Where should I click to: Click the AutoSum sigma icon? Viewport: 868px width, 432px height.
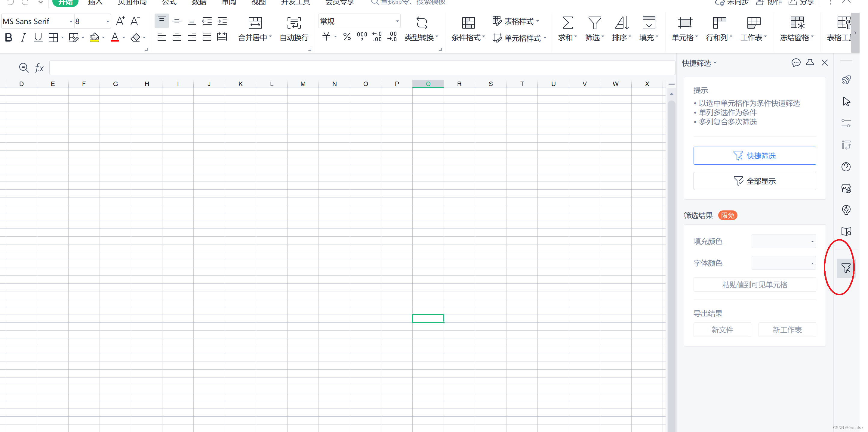pyautogui.click(x=567, y=23)
